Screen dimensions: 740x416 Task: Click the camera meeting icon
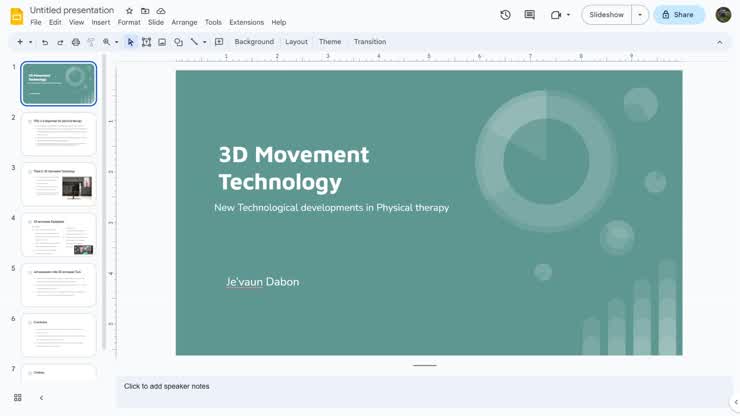[556, 15]
